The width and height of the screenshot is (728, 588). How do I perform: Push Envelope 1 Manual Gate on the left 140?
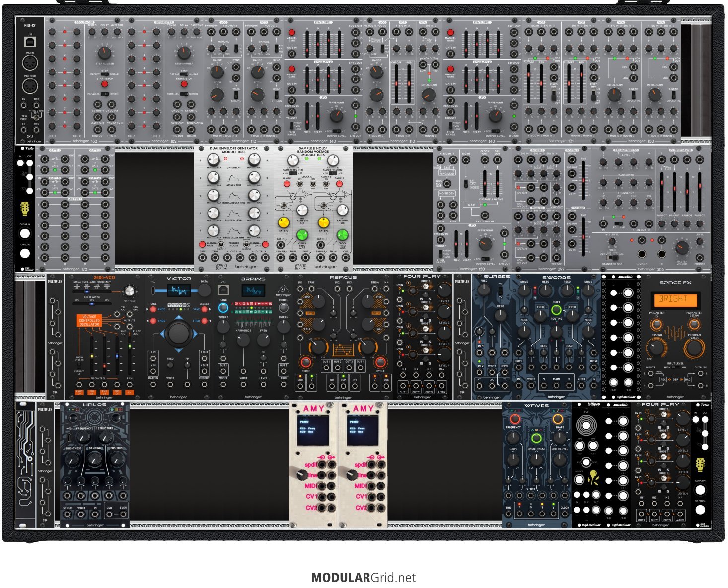[291, 33]
